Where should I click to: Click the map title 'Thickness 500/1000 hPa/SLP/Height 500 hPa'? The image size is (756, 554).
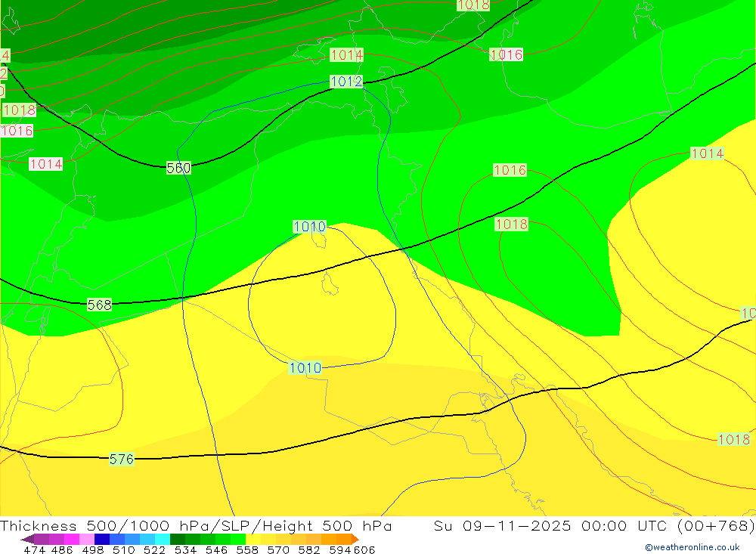[196, 525]
